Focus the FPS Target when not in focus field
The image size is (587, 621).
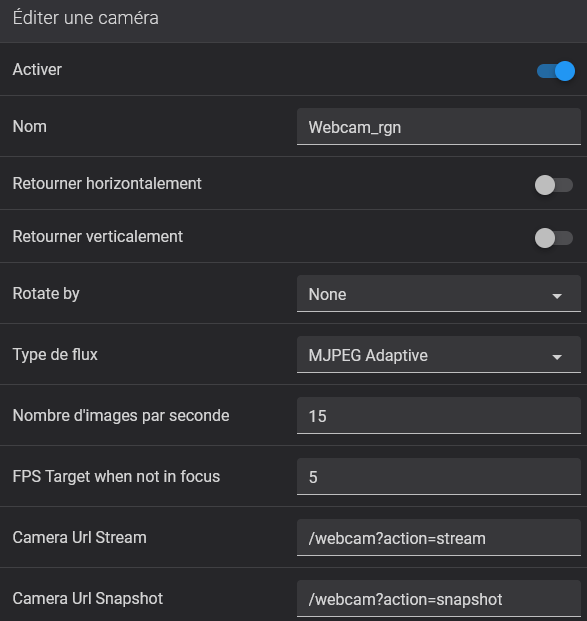click(439, 476)
